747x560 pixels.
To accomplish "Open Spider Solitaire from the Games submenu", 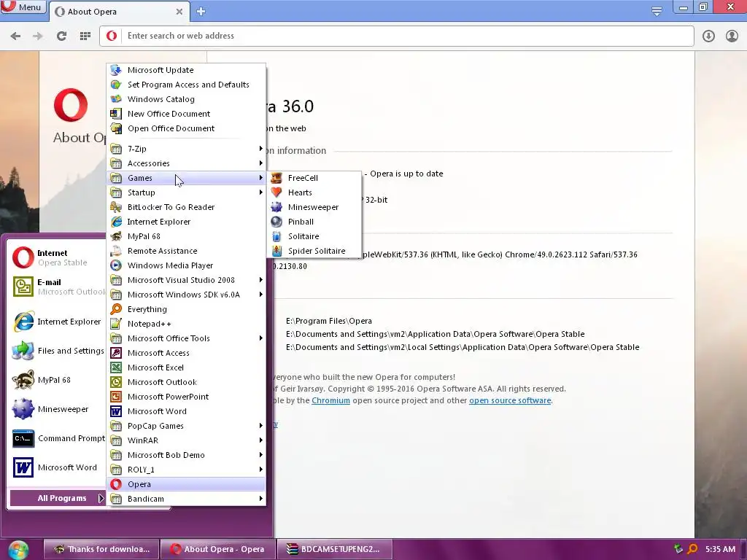I will tap(314, 251).
